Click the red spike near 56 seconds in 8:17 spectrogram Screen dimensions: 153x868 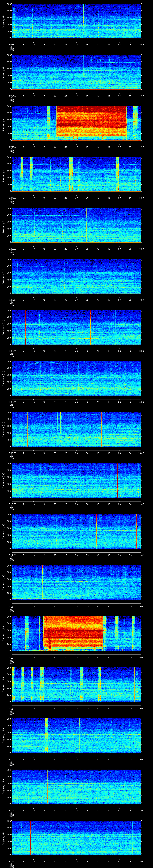(x=132, y=837)
